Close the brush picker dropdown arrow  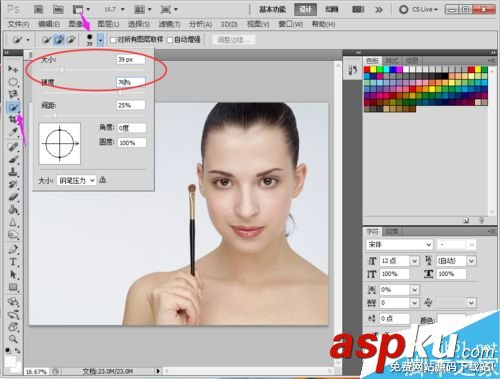pyautogui.click(x=100, y=40)
